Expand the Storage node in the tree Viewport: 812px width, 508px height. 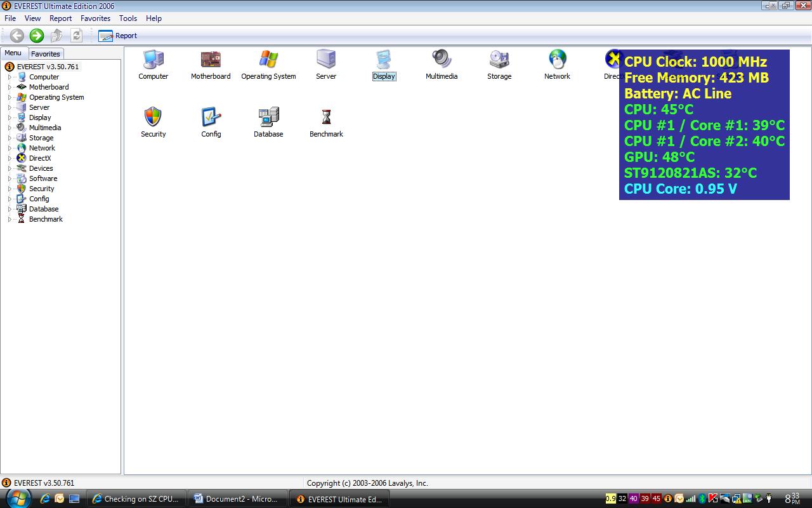click(x=10, y=138)
